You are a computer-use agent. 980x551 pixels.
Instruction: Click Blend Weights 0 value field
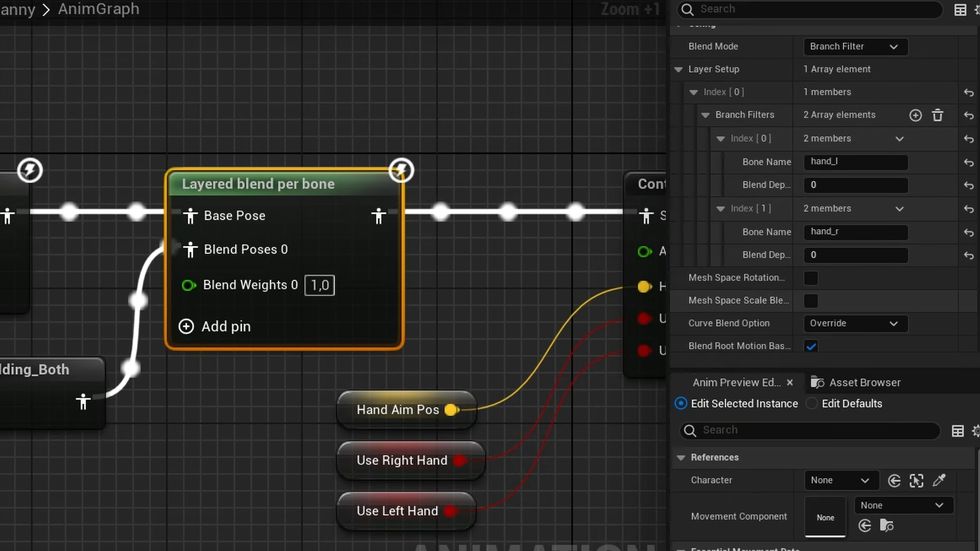click(319, 285)
